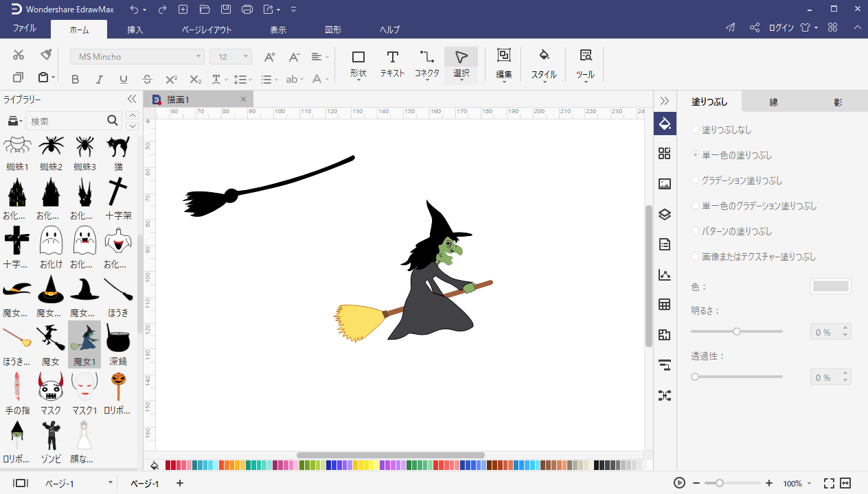
Task: Apply Superscript formatting
Action: point(172,80)
